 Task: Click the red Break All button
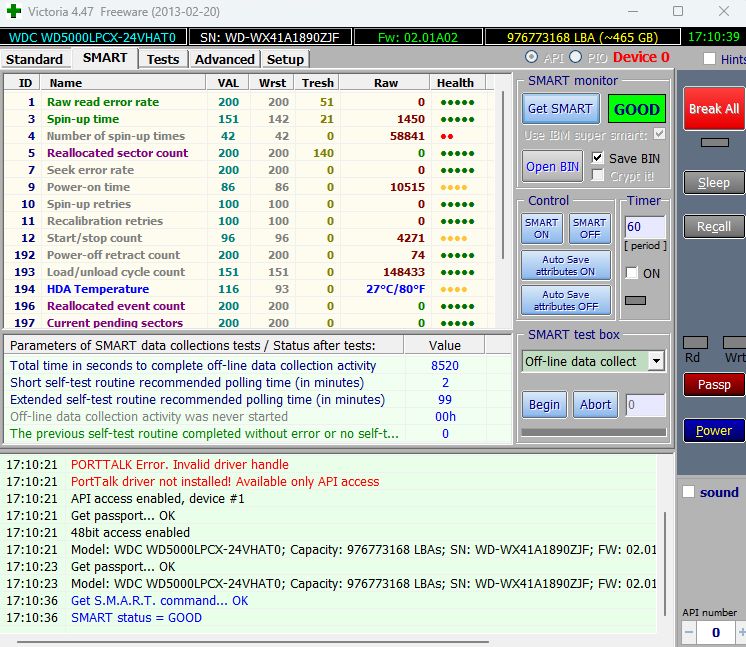pyautogui.click(x=714, y=108)
